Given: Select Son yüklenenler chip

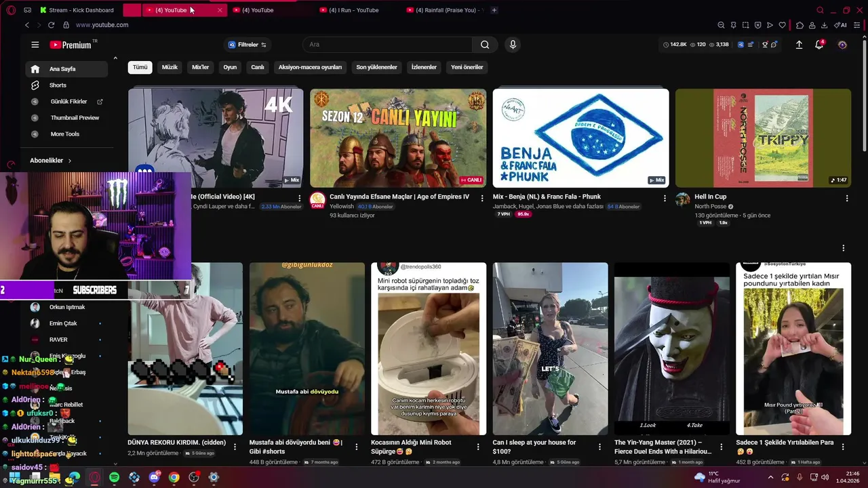Looking at the screenshot, I should coord(376,67).
